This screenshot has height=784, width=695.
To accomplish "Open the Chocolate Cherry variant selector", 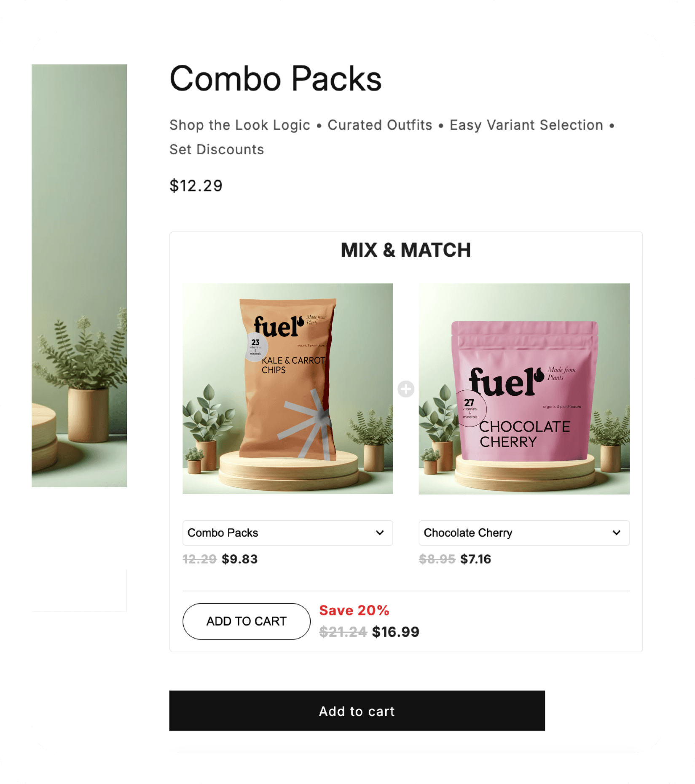I will [x=524, y=533].
